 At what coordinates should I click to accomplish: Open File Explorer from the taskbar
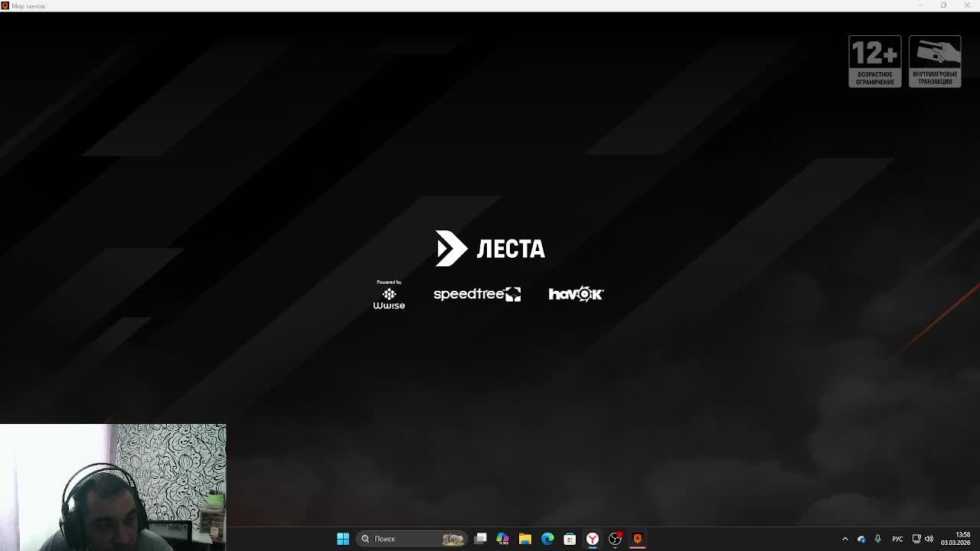coord(525,539)
